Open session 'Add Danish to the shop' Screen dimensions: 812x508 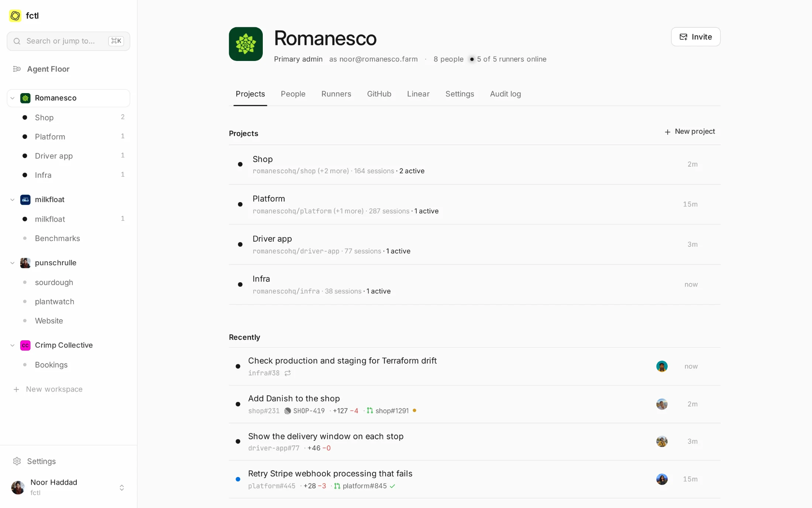(x=474, y=404)
